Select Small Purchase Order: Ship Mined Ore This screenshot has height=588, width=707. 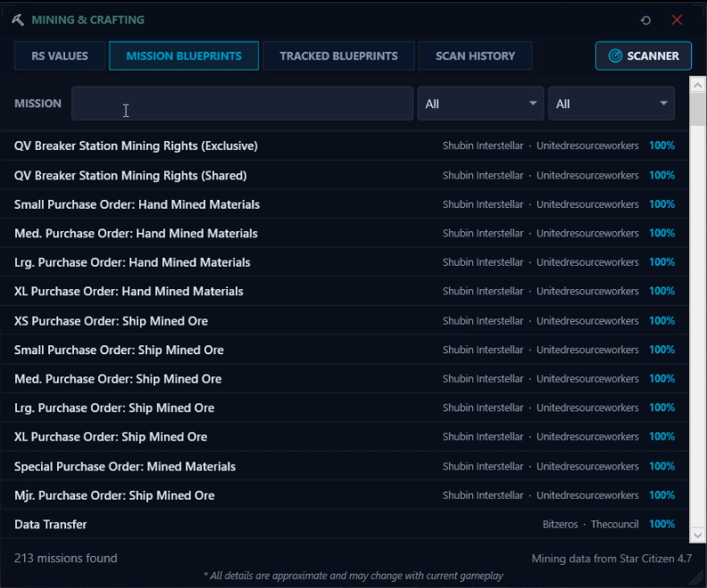345,350
